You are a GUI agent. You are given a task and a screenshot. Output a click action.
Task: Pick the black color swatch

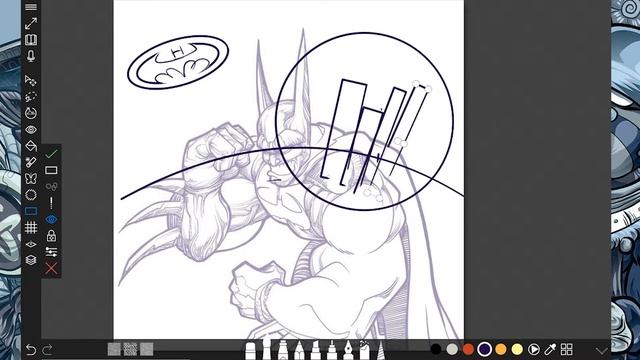point(436,349)
